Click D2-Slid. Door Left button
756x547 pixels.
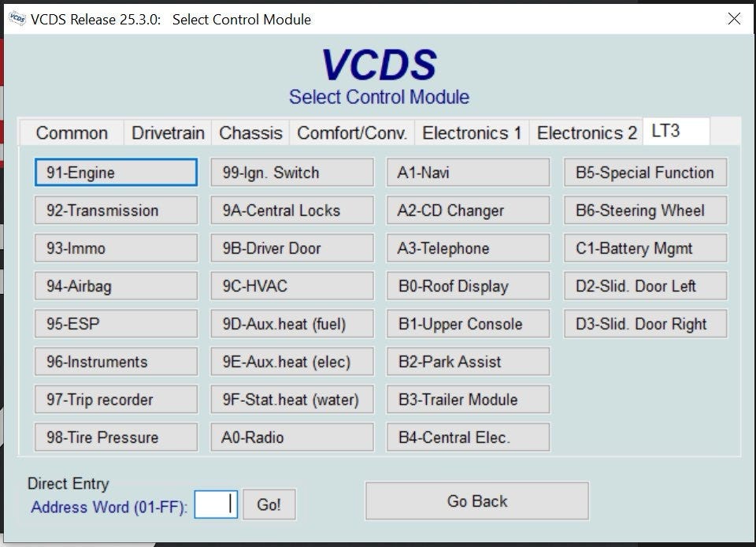pyautogui.click(x=646, y=285)
